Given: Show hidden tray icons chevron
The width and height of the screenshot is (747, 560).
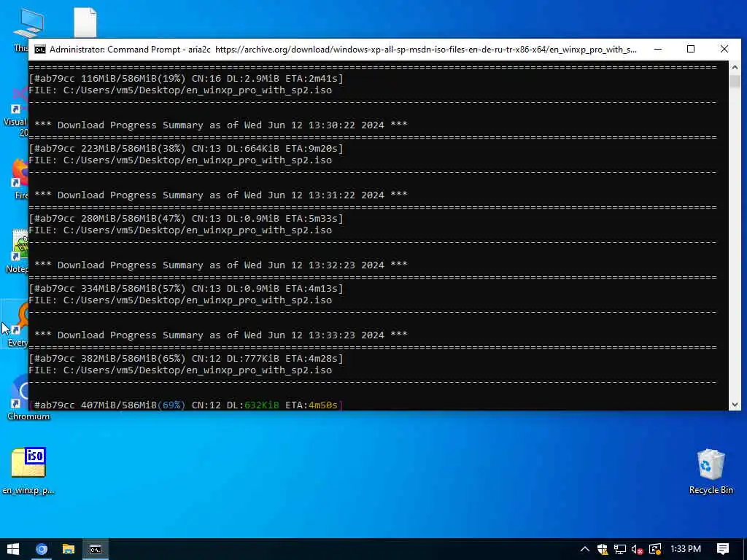Looking at the screenshot, I should tap(585, 549).
